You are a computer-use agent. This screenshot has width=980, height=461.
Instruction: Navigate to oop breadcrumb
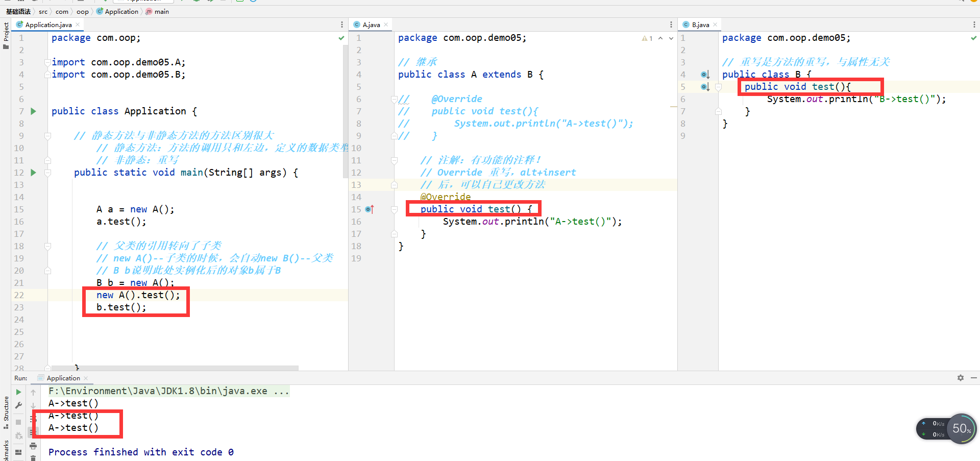click(83, 11)
